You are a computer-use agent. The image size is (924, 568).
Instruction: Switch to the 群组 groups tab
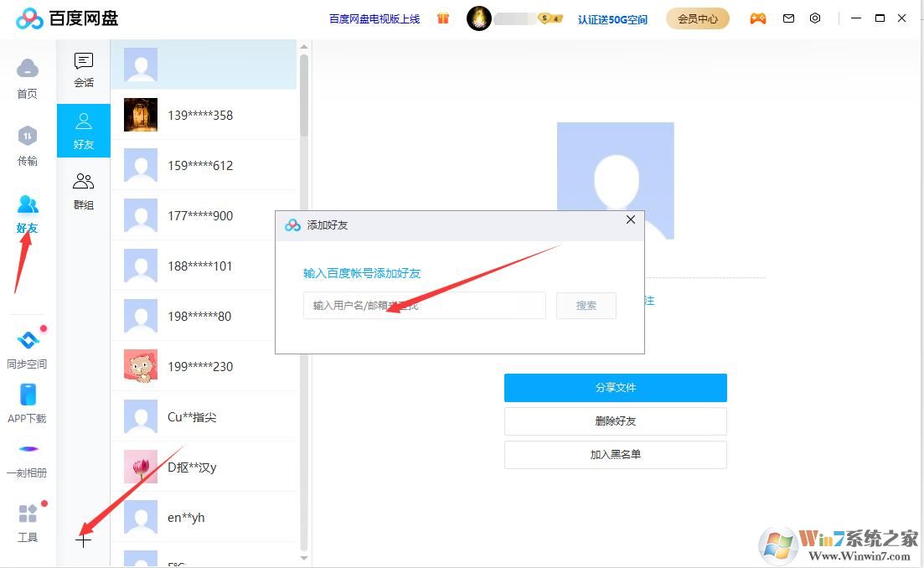coord(83,191)
